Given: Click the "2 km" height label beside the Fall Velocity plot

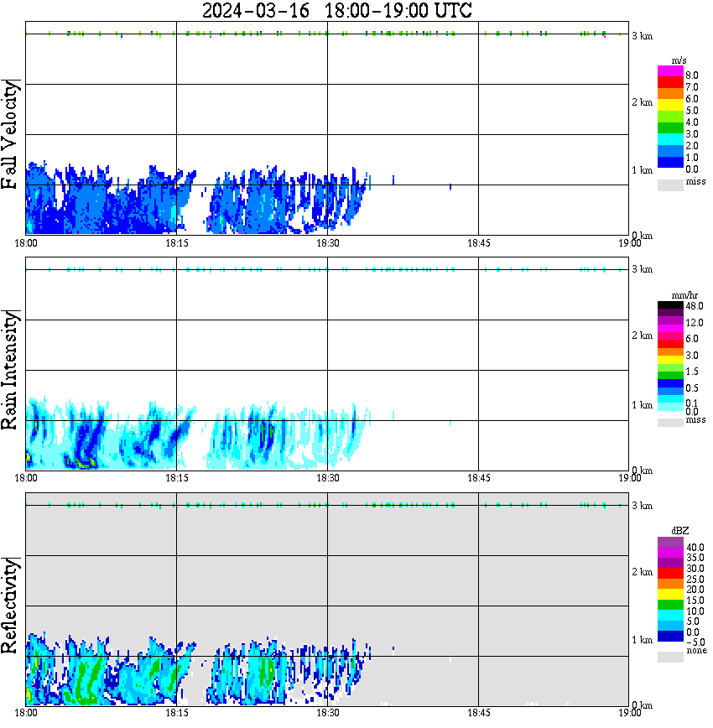Looking at the screenshot, I should coord(643,102).
